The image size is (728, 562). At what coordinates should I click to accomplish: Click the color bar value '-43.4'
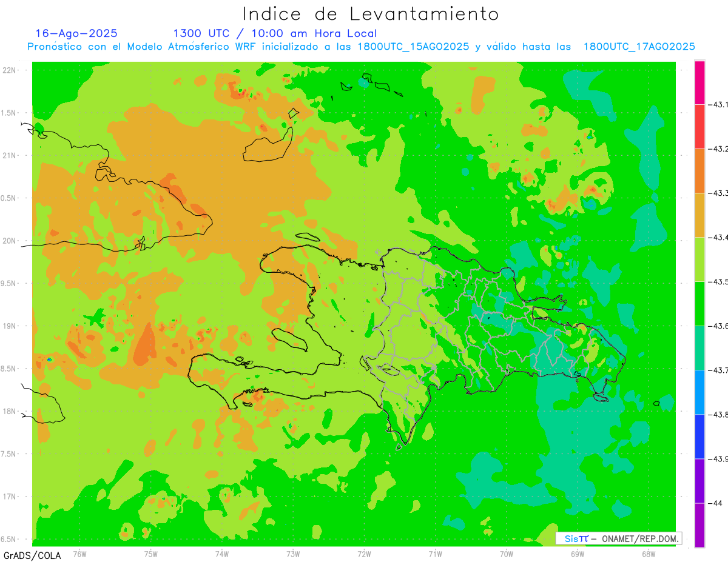pyautogui.click(x=717, y=238)
